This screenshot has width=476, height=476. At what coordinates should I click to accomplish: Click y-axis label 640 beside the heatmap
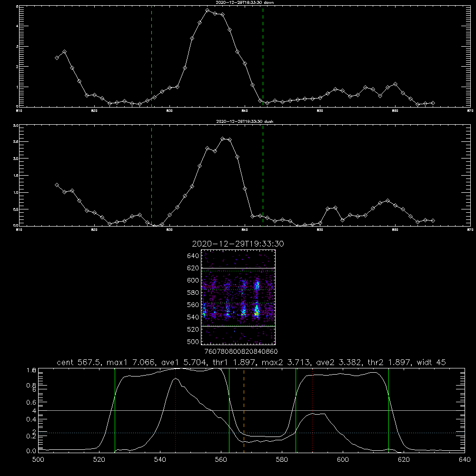click(x=193, y=256)
